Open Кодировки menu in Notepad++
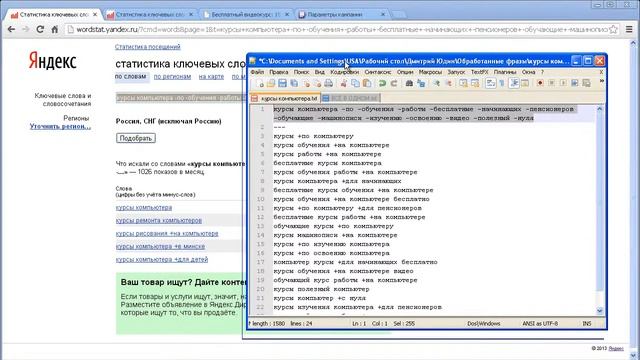 pos(344,72)
